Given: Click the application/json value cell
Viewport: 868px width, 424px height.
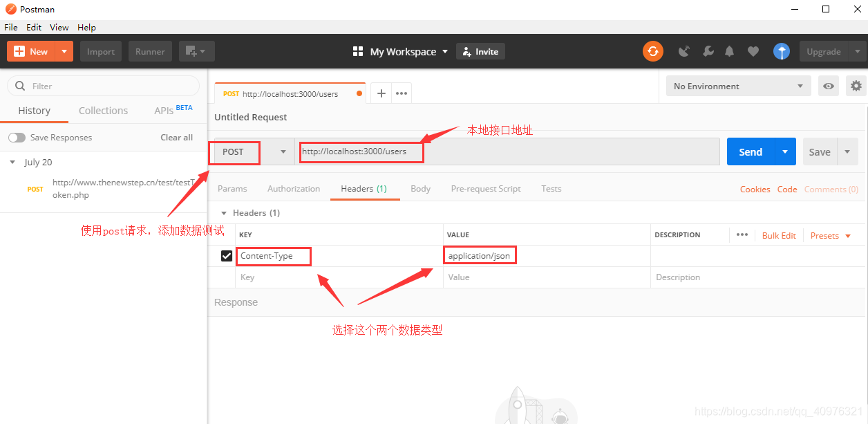Looking at the screenshot, I should 547,256.
